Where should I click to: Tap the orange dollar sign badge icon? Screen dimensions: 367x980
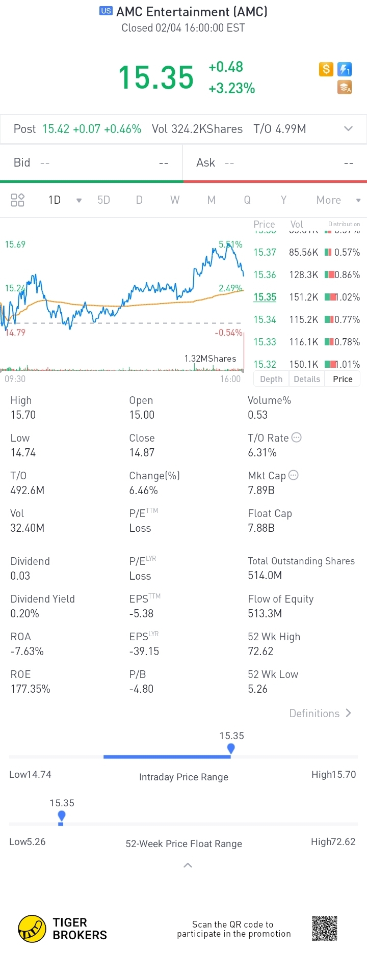326,69
